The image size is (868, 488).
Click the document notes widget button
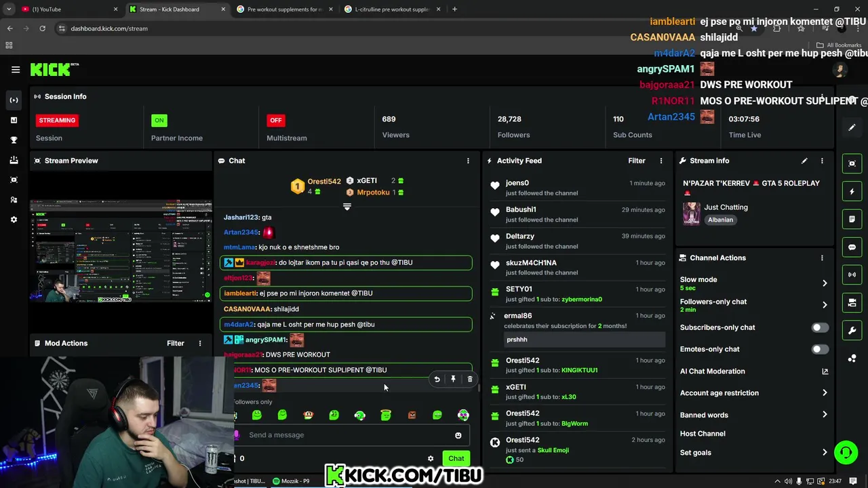(852, 219)
